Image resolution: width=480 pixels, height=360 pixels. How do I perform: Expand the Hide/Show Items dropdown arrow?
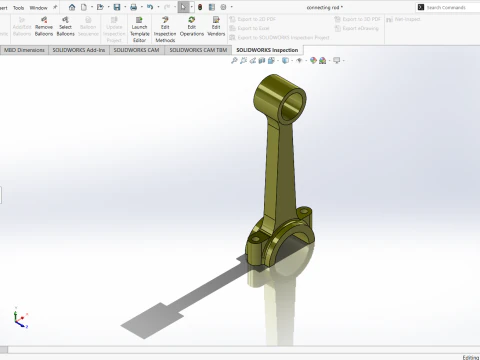306,61
